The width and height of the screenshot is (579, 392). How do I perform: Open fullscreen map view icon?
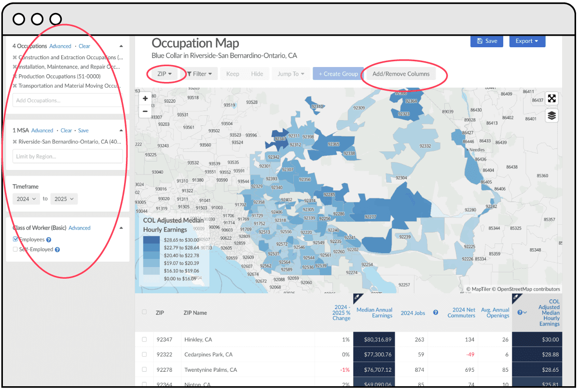coord(551,98)
